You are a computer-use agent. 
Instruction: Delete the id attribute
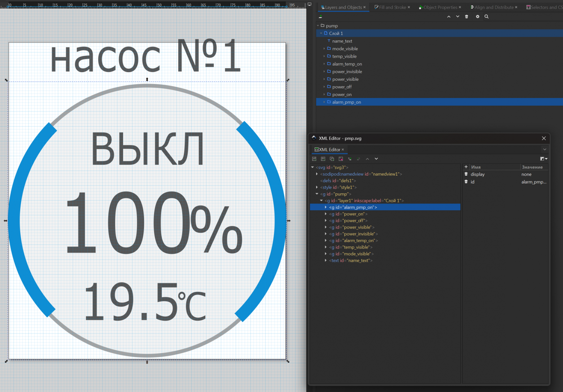tap(466, 182)
